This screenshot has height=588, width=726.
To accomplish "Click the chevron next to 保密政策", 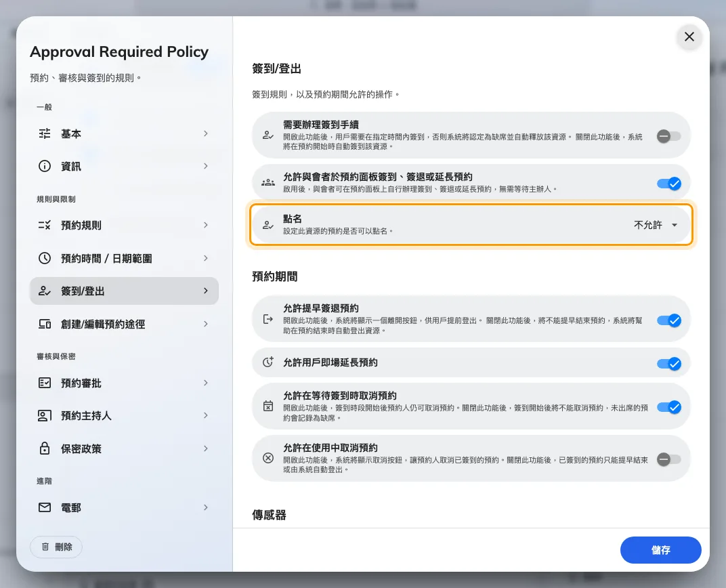I will [x=206, y=448].
